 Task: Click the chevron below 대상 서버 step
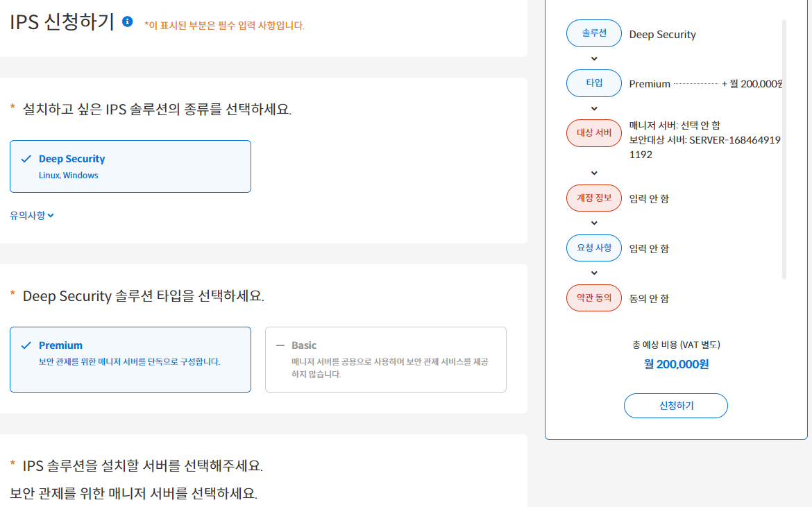click(594, 173)
